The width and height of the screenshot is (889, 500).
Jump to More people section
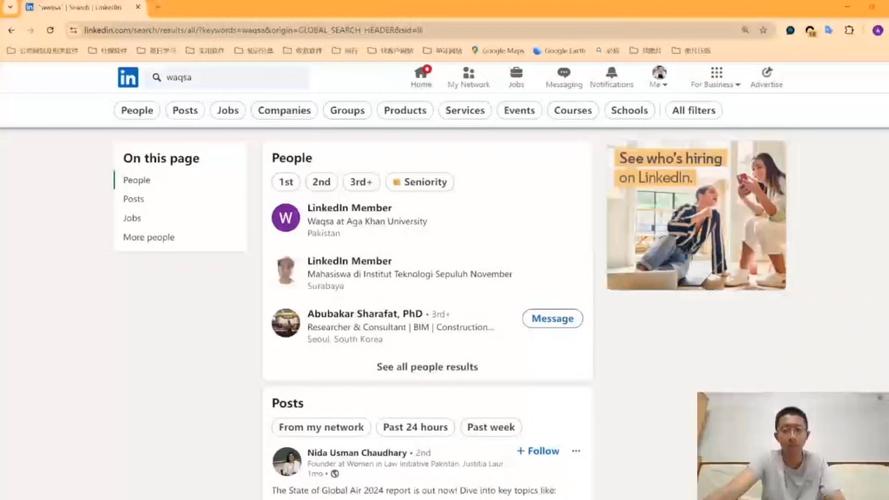[x=149, y=237]
